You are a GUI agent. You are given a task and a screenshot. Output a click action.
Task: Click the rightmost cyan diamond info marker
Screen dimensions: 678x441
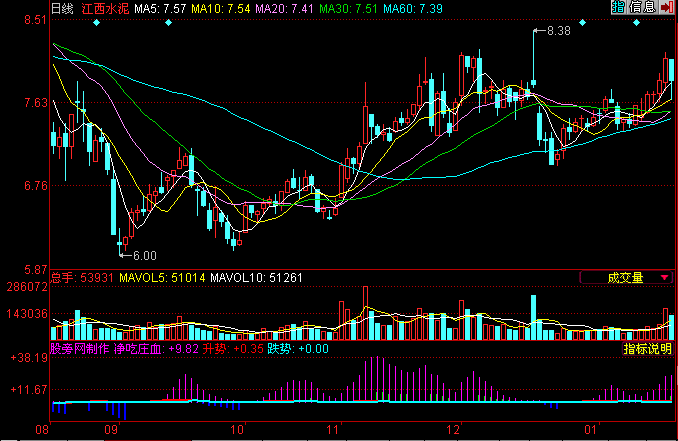click(x=637, y=23)
